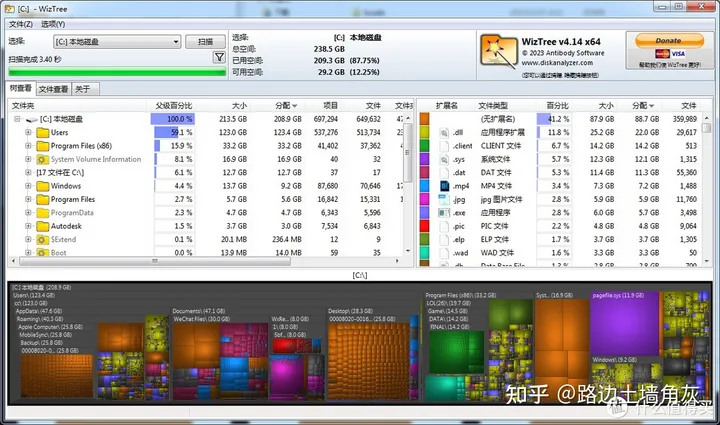Image resolution: width=720 pixels, height=425 pixels.
Task: Click the filter funnel icon
Action: (219, 57)
